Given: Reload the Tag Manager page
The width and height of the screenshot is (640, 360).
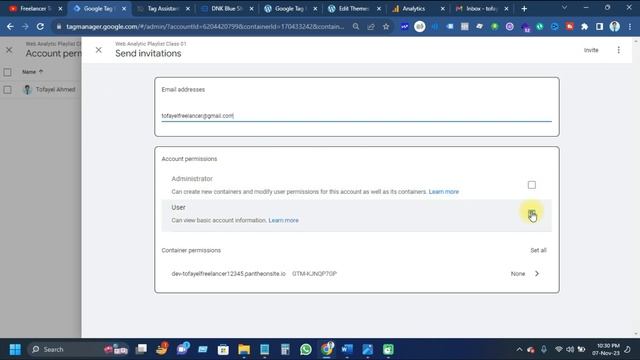Looking at the screenshot, I should (x=40, y=27).
